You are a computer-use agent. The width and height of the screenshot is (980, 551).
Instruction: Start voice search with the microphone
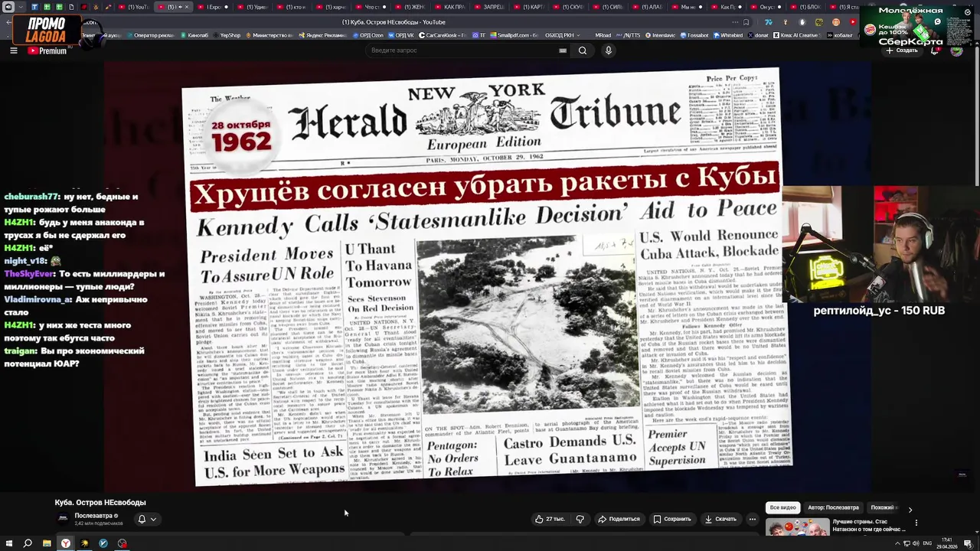click(609, 51)
